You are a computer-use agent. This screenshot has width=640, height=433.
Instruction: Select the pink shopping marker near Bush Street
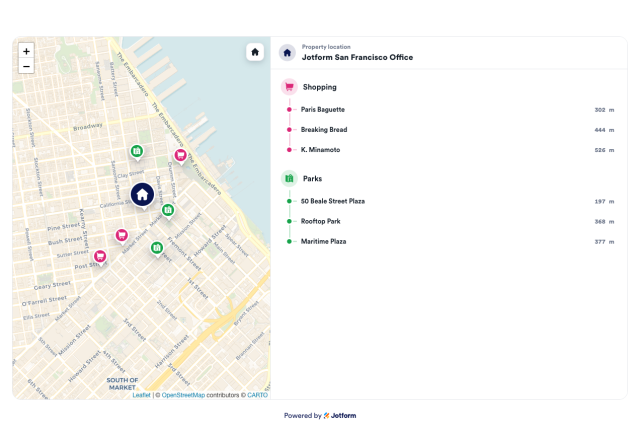(122, 236)
